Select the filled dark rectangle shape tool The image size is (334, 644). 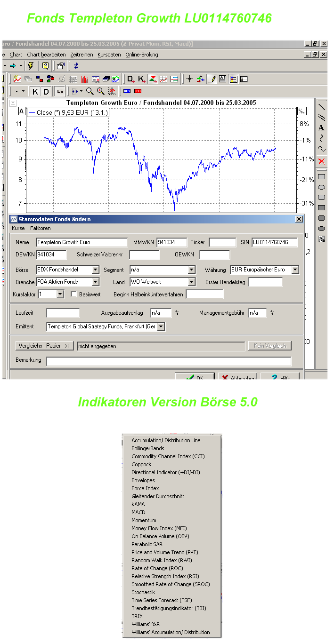322,208
